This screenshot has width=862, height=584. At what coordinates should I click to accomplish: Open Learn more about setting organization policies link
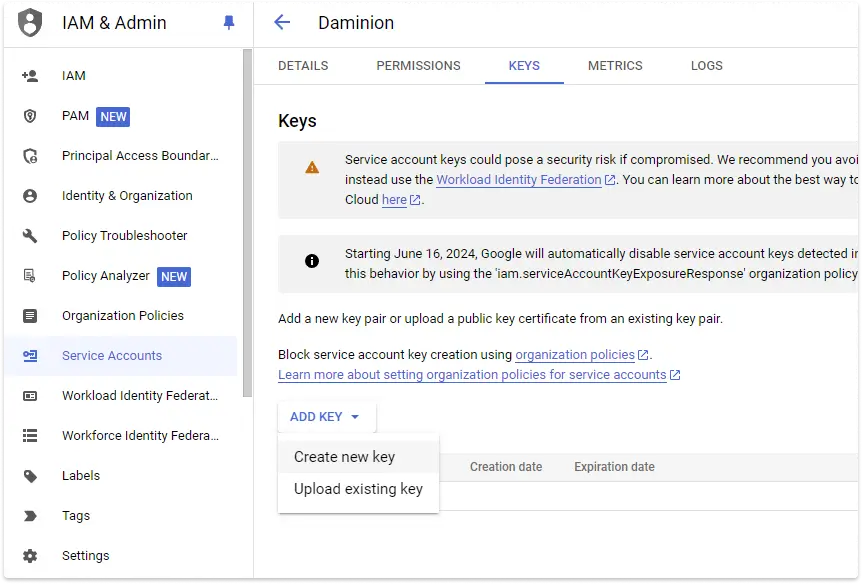pyautogui.click(x=472, y=375)
